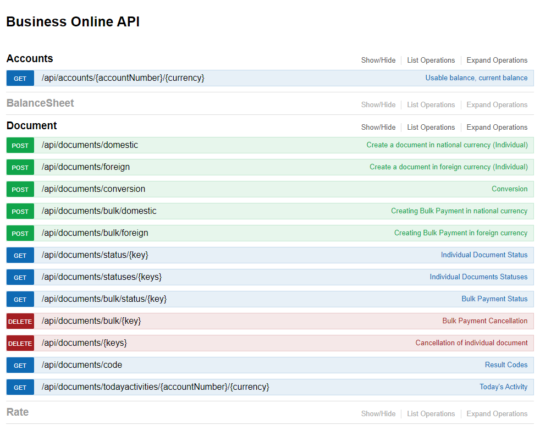The height and width of the screenshot is (425, 540).
Task: Click the GET badge for /api/documents/code
Action: click(x=20, y=365)
